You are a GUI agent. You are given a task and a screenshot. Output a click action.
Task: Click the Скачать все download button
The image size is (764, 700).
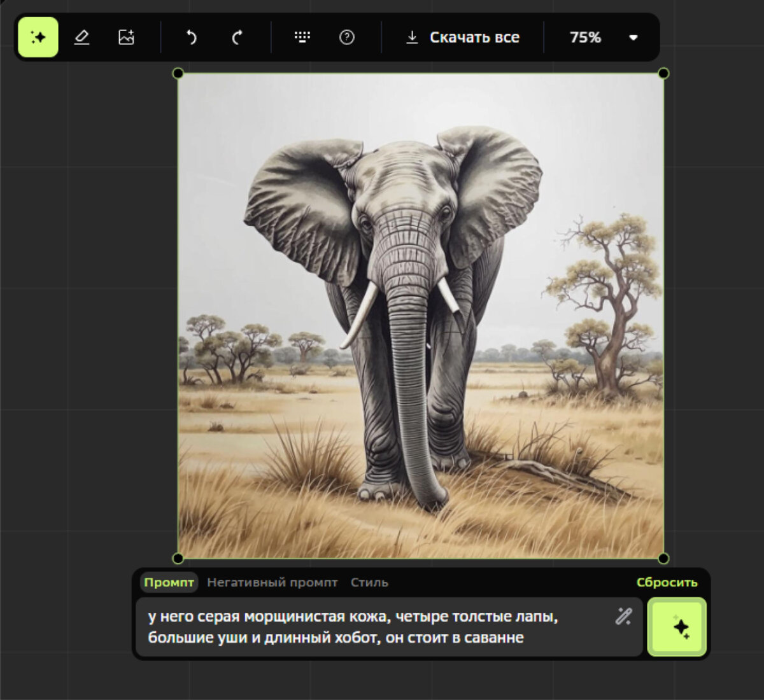463,38
